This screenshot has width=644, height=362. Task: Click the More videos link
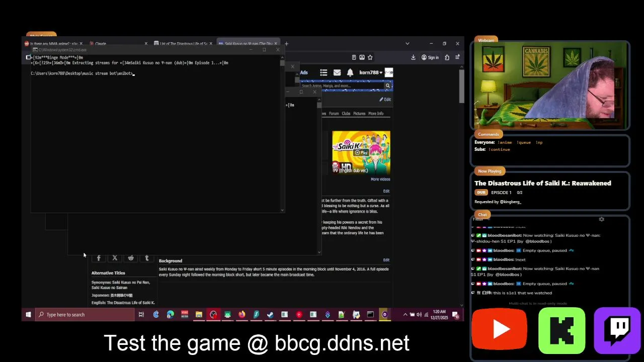(x=380, y=179)
